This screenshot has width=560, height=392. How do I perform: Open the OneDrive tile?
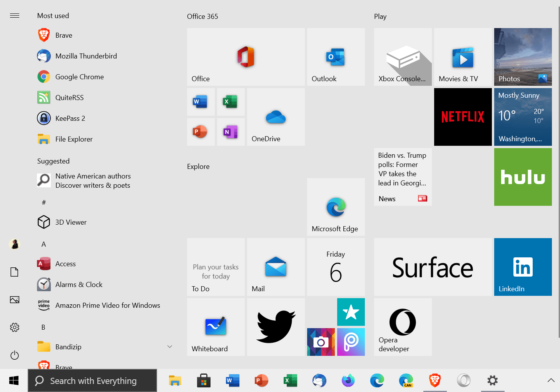click(276, 117)
